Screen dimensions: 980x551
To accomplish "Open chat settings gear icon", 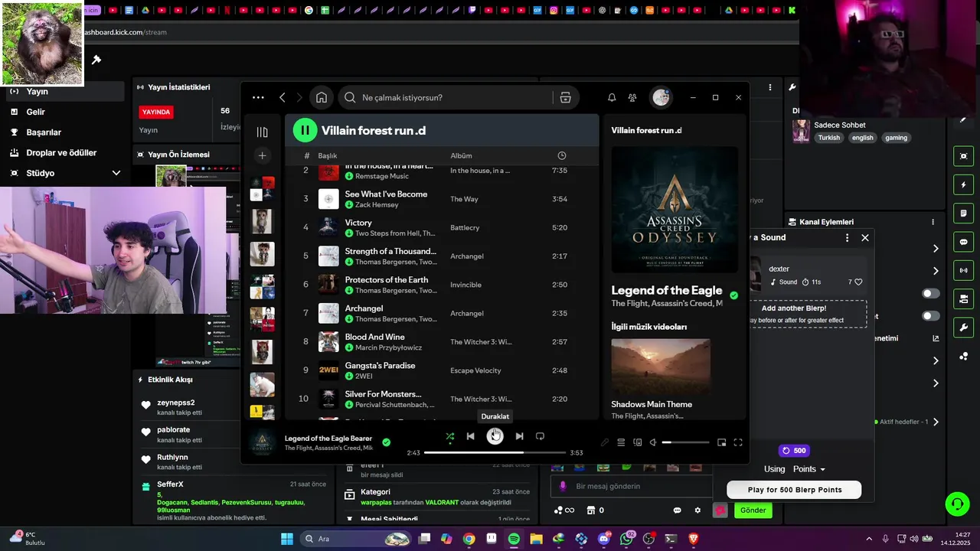I will (697, 510).
